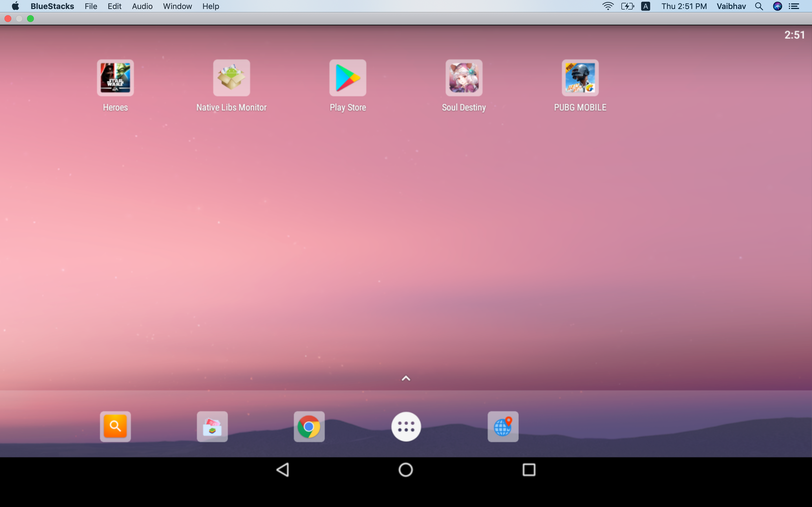
Task: Open Native Libs Monitor app
Action: click(x=231, y=78)
